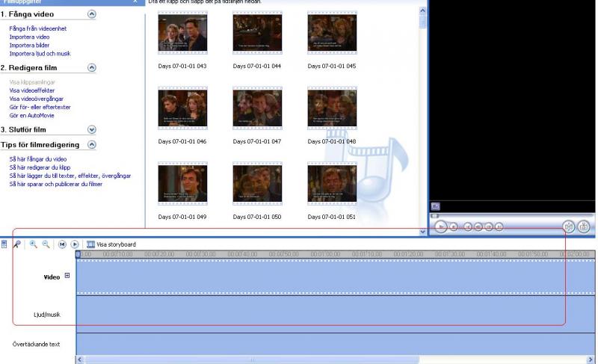The height and width of the screenshot is (364, 598).
Task: Go back to the start in preview monitor
Action: point(468,227)
